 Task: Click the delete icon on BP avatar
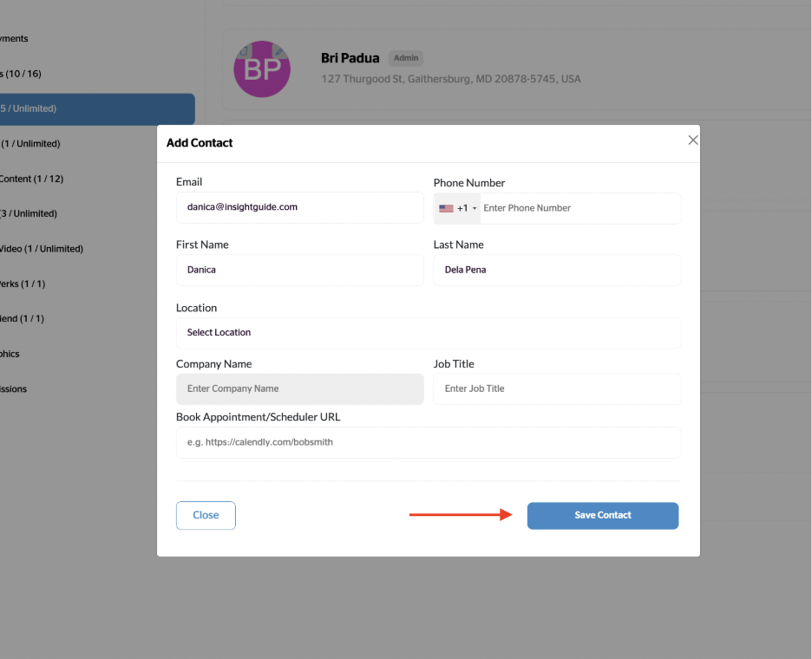click(246, 51)
